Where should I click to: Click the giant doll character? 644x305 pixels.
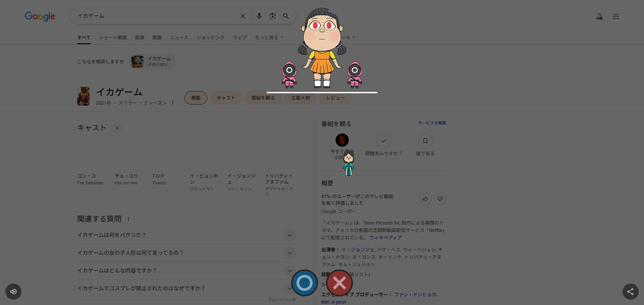[322, 48]
